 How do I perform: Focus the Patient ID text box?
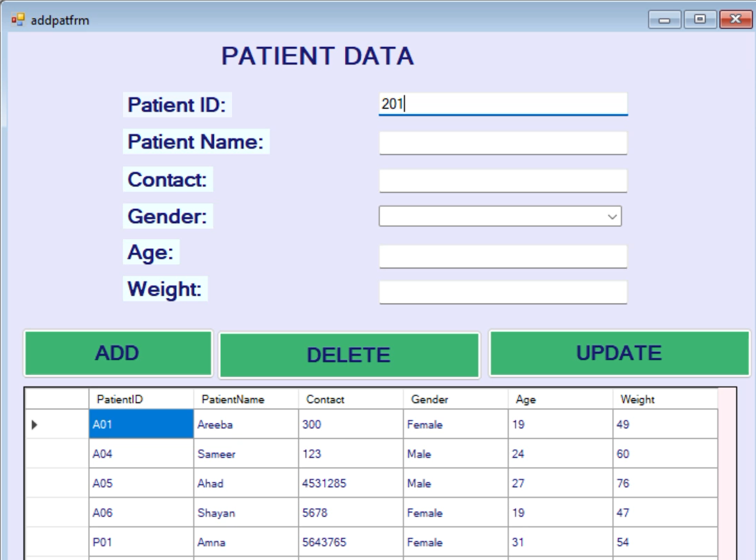click(x=503, y=104)
